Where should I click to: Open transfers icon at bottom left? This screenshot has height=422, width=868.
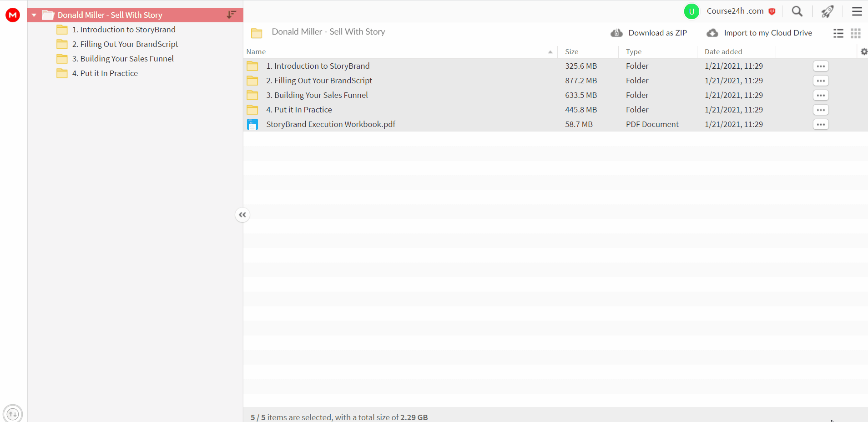13,414
